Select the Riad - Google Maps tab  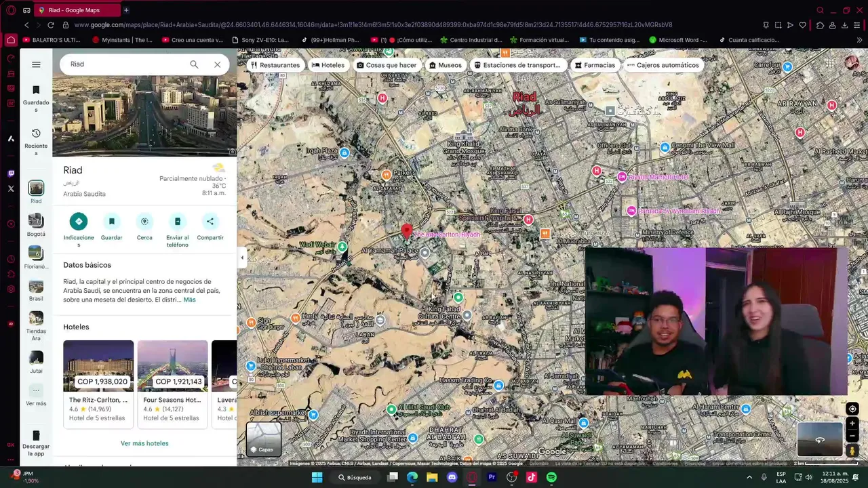(76, 10)
